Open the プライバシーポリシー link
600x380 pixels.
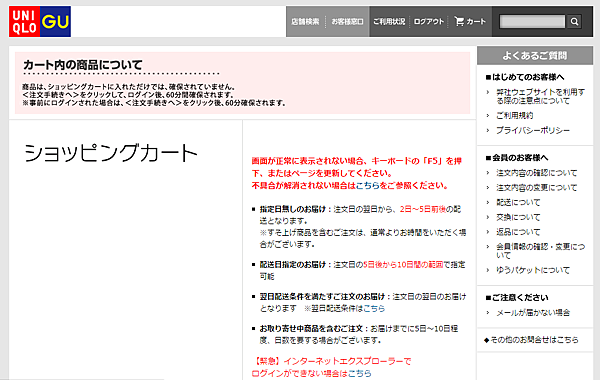click(533, 130)
